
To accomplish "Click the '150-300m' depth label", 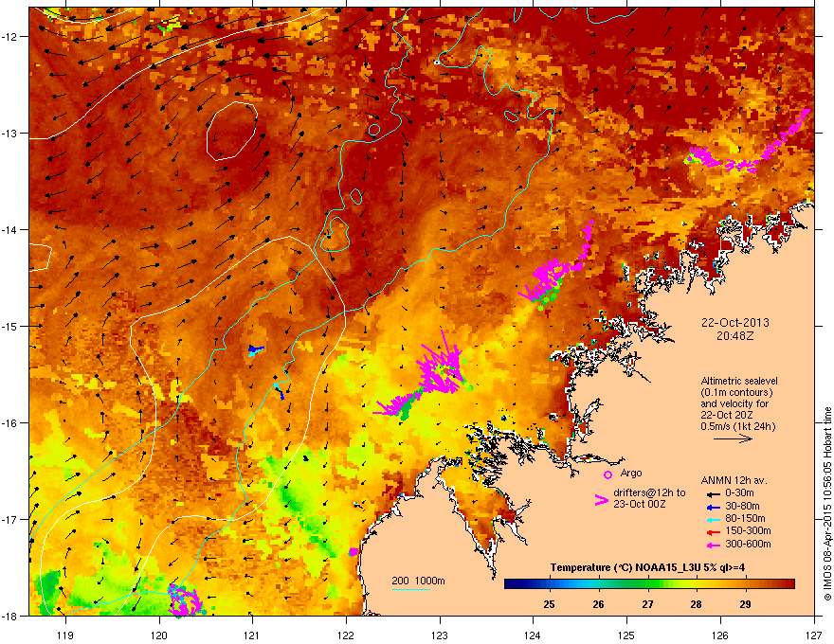I will (748, 530).
